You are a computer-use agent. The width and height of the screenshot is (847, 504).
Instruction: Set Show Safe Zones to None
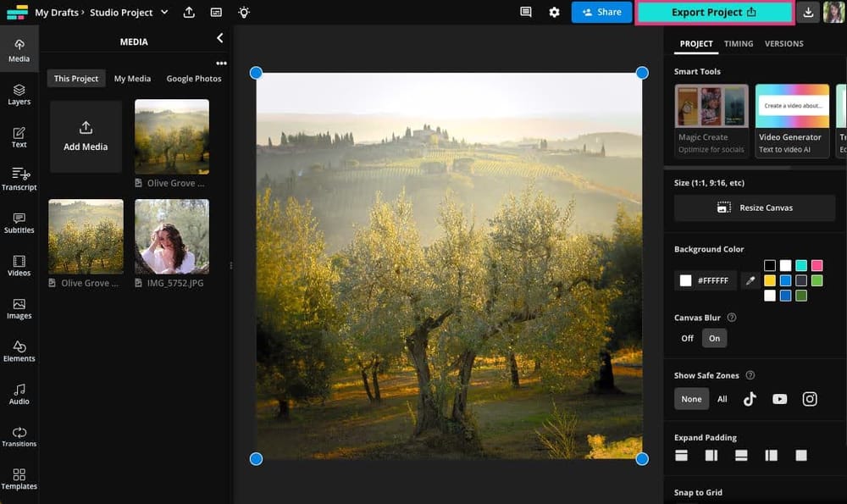[x=691, y=398]
